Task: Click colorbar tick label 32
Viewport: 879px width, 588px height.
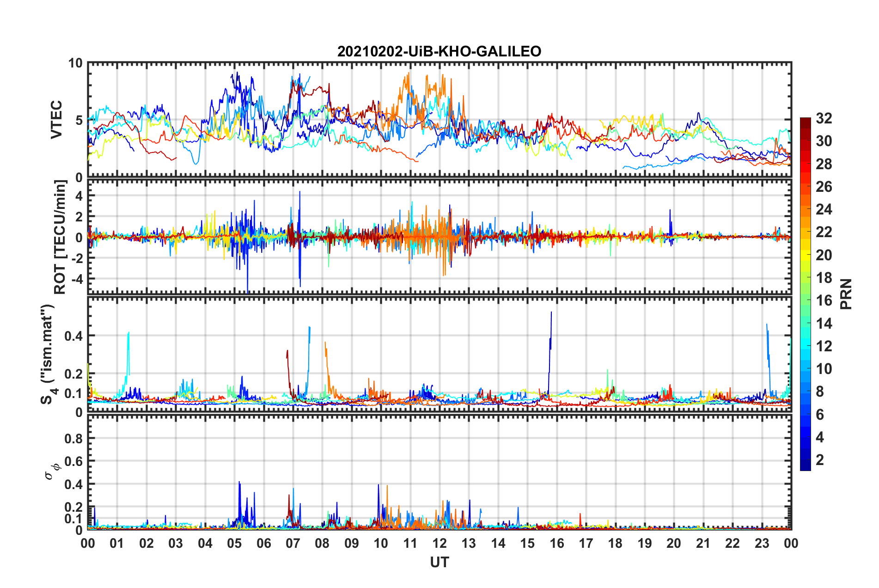Action: (824, 118)
